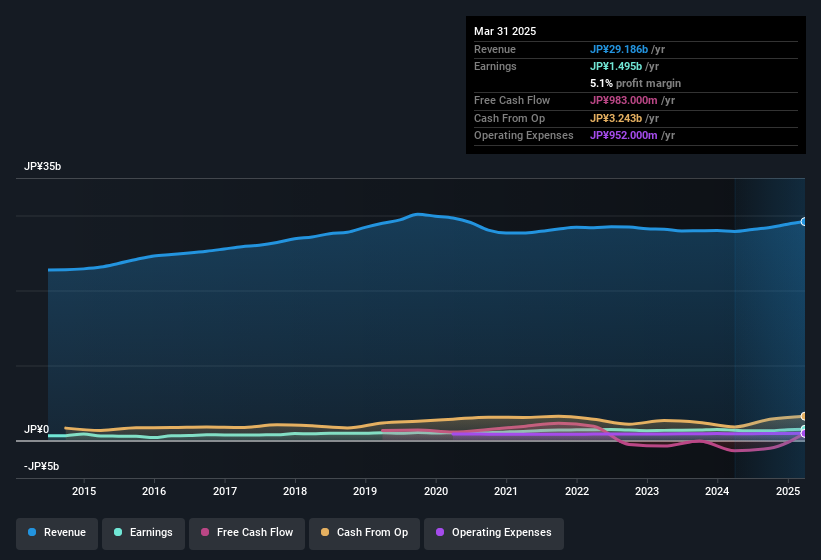
Task: Click the 2018 x-axis label
Action: coord(295,491)
